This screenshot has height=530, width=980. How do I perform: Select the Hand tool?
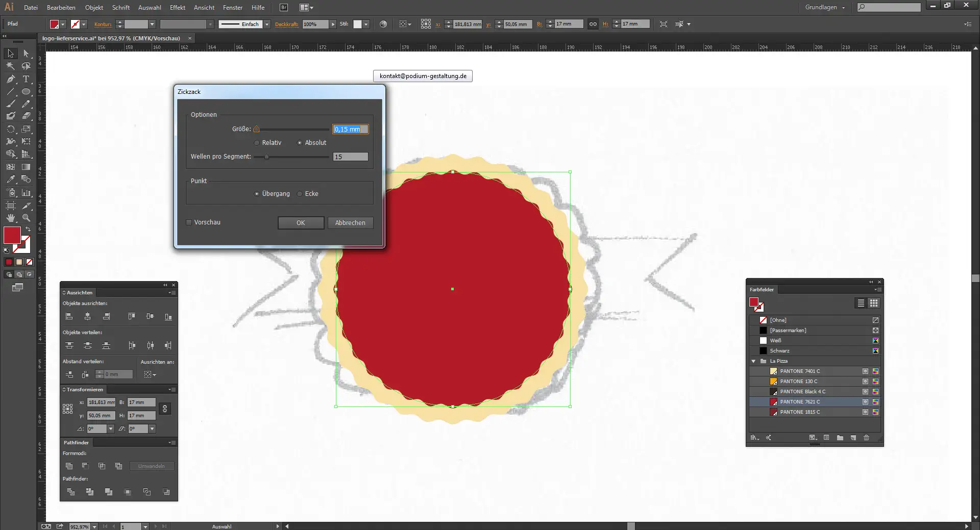(x=10, y=217)
